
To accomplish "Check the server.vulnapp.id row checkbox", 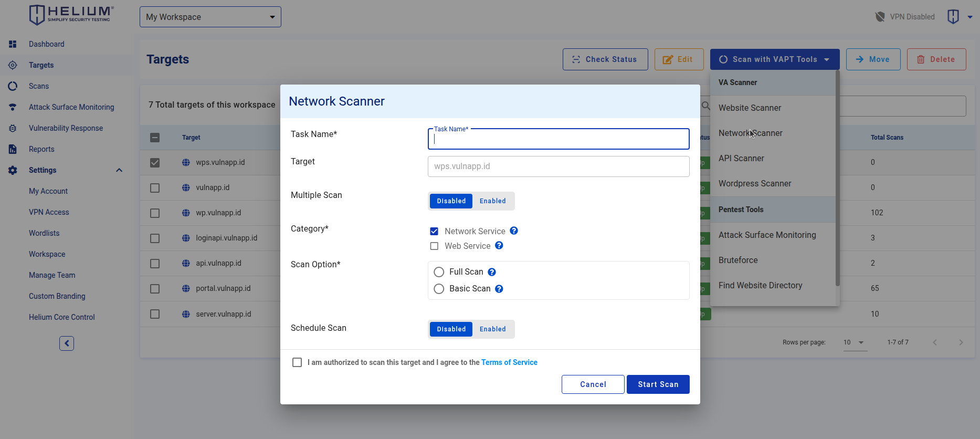I will coord(155,314).
